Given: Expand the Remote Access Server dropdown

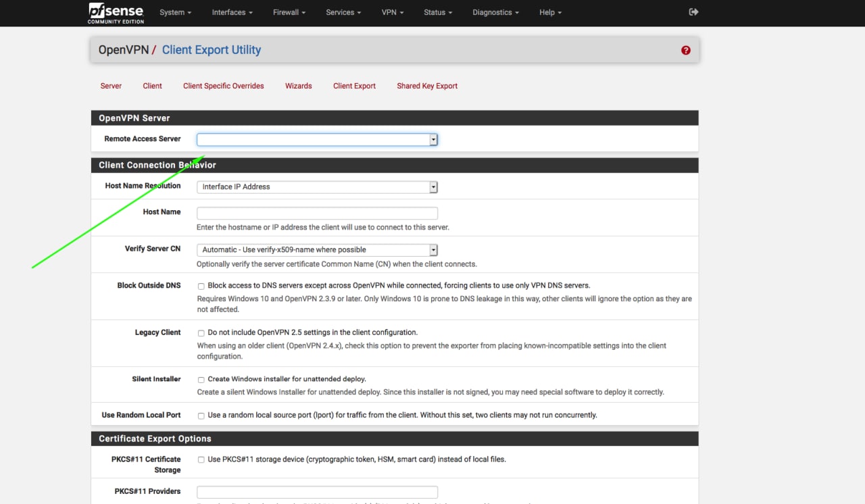Looking at the screenshot, I should point(318,139).
